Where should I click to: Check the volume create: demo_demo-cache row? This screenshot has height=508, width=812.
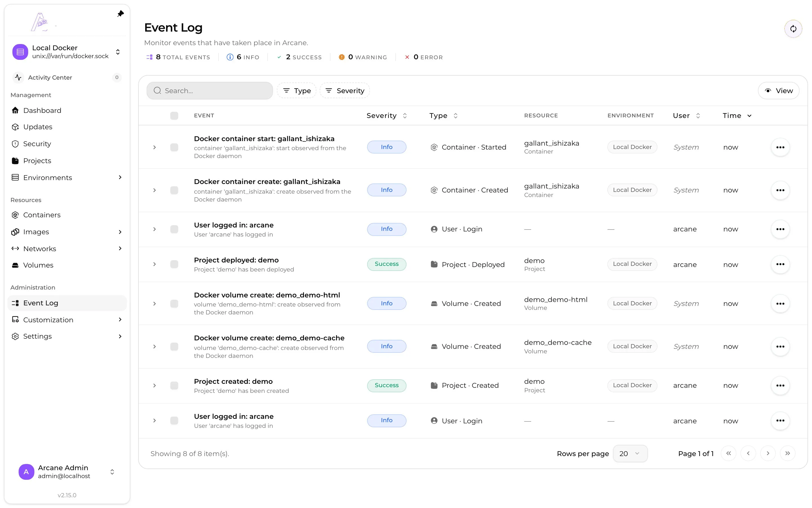tap(174, 346)
